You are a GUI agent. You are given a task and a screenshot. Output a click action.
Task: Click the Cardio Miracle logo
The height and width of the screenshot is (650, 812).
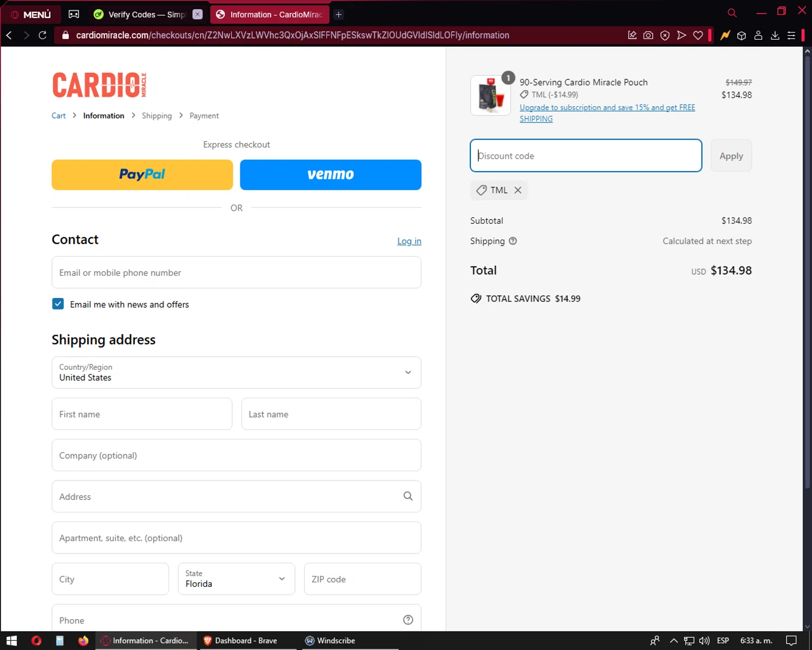pyautogui.click(x=100, y=85)
